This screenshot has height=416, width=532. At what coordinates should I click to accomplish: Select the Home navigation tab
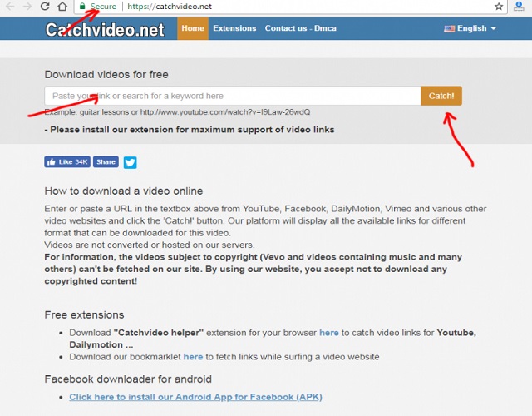[193, 28]
